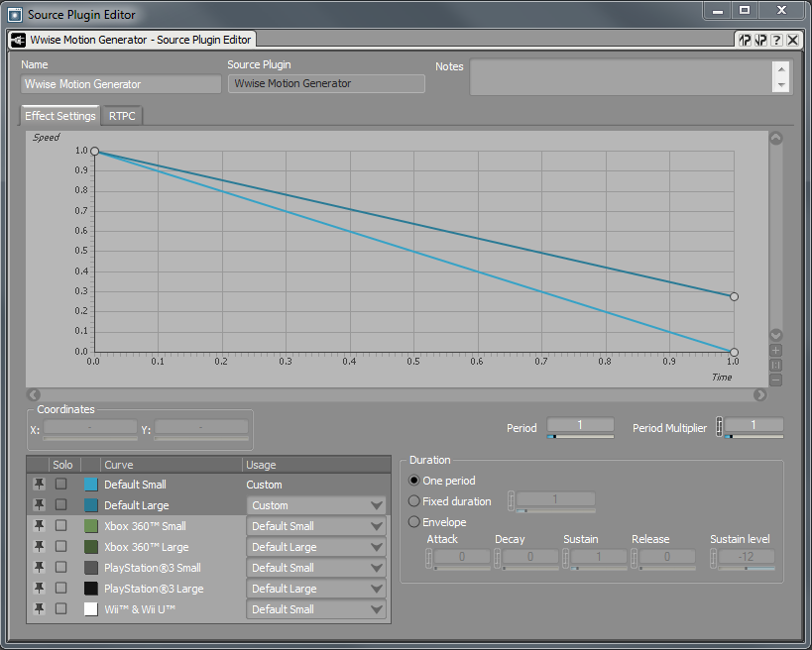Click the Curve column header
This screenshot has height=650, width=812.
coord(171,465)
